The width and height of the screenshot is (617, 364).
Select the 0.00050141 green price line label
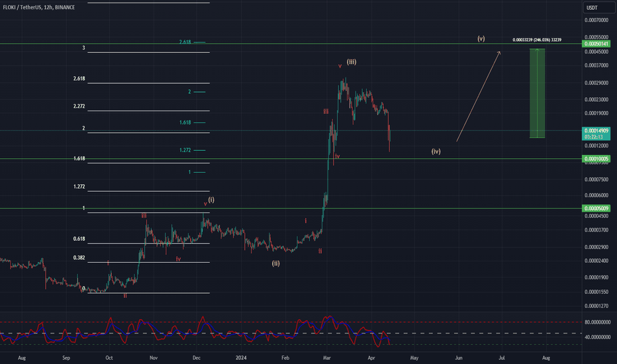click(x=596, y=44)
